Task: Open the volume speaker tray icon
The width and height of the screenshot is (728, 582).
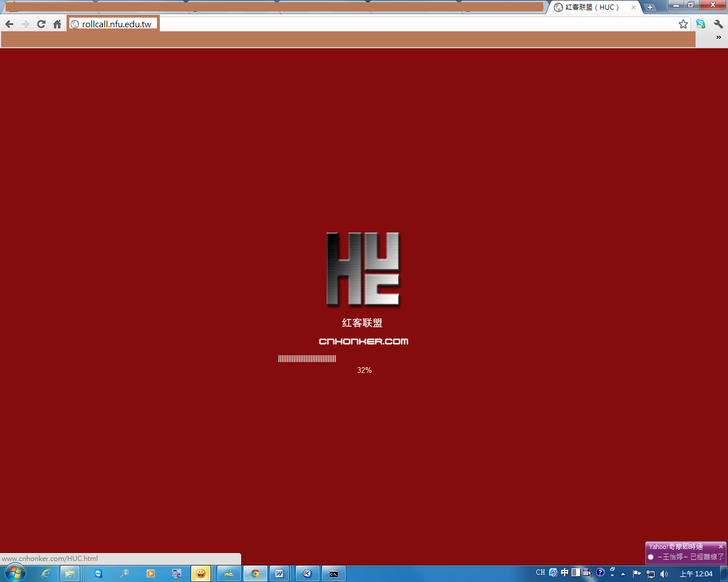Action: pyautogui.click(x=664, y=573)
